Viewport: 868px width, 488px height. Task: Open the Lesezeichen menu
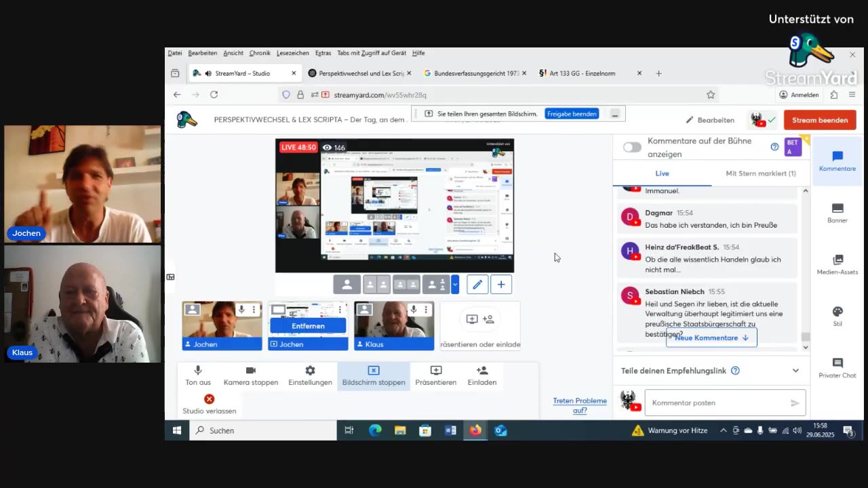[293, 53]
